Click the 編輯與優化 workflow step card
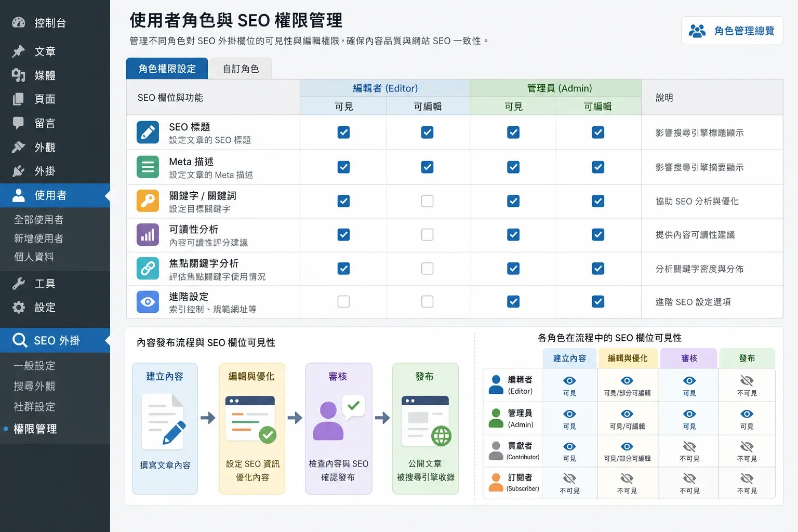Image resolution: width=798 pixels, height=532 pixels. 252,429
